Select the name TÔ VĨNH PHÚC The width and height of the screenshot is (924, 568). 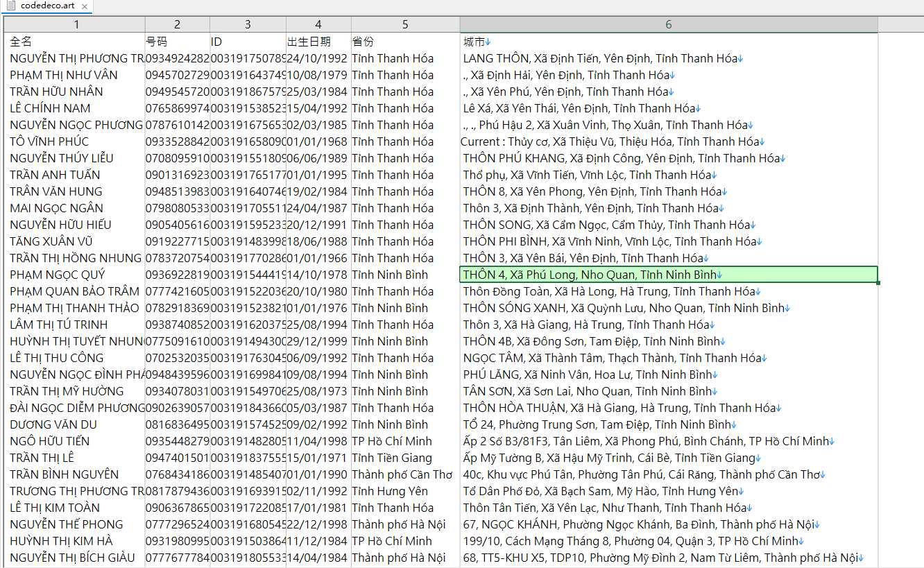pos(49,141)
